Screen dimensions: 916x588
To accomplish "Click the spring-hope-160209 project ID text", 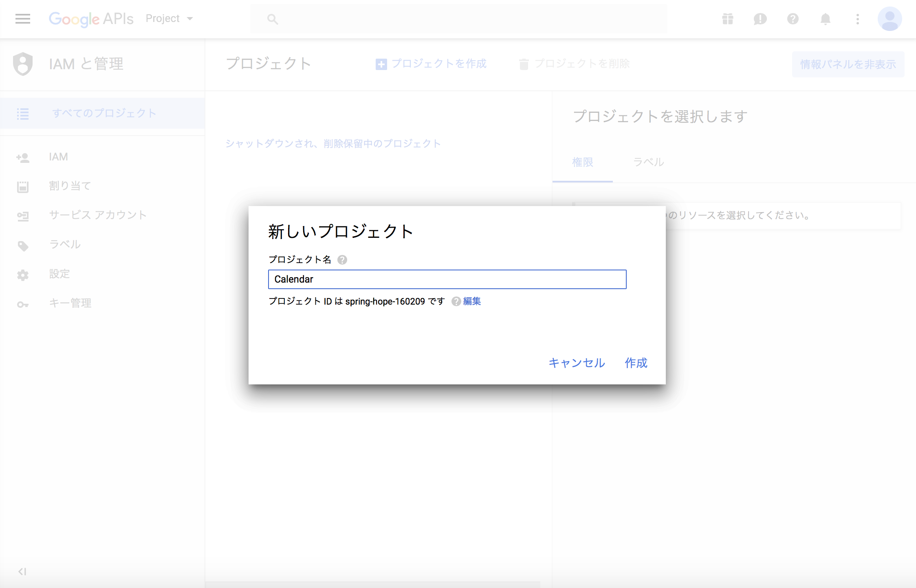I will point(385,301).
